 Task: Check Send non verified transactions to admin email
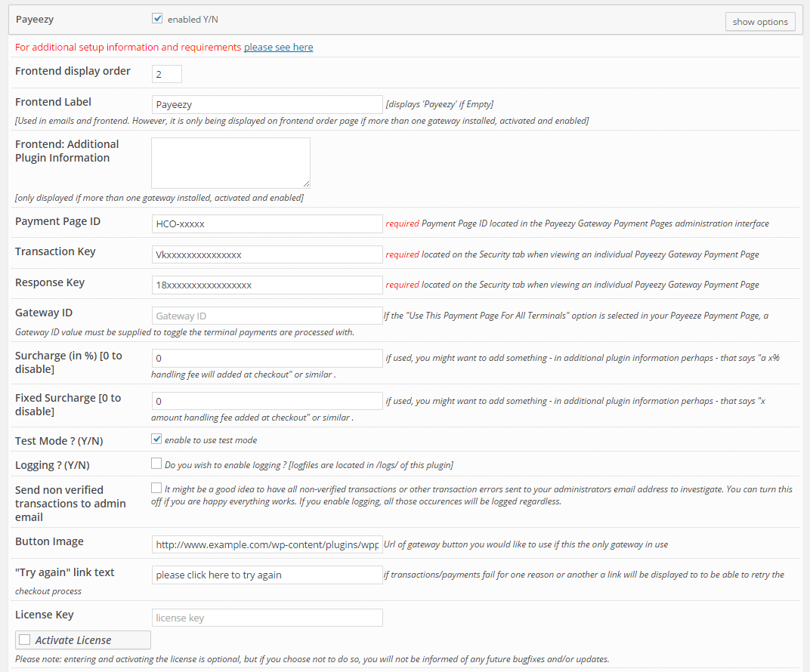point(156,488)
